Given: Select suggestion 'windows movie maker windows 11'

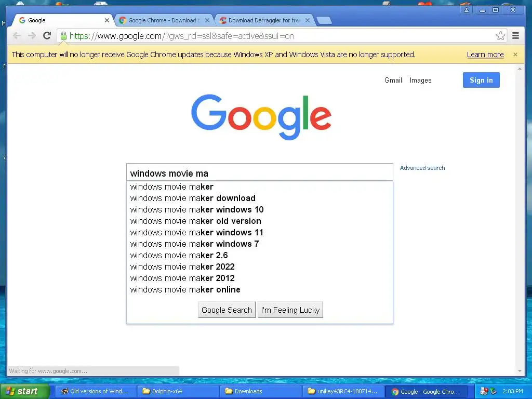Looking at the screenshot, I should click(x=260, y=232).
